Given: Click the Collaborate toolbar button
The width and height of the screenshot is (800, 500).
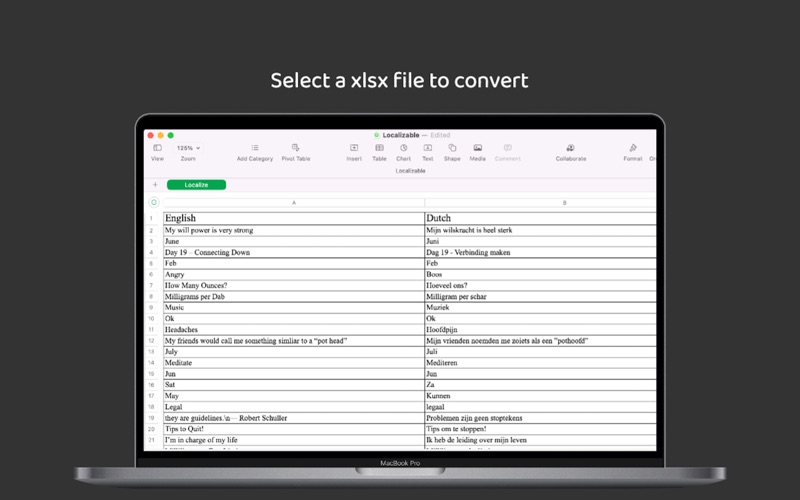Looking at the screenshot, I should pyautogui.click(x=570, y=148).
